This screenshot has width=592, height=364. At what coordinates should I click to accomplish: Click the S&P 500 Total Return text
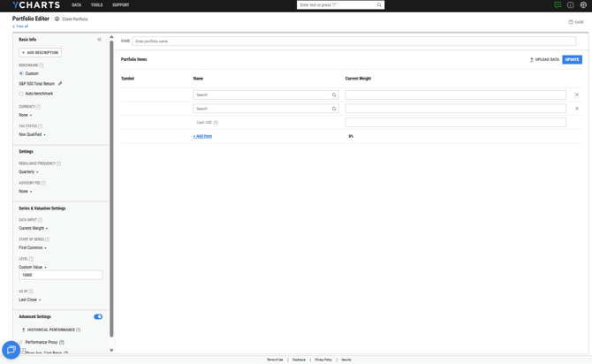coord(36,83)
